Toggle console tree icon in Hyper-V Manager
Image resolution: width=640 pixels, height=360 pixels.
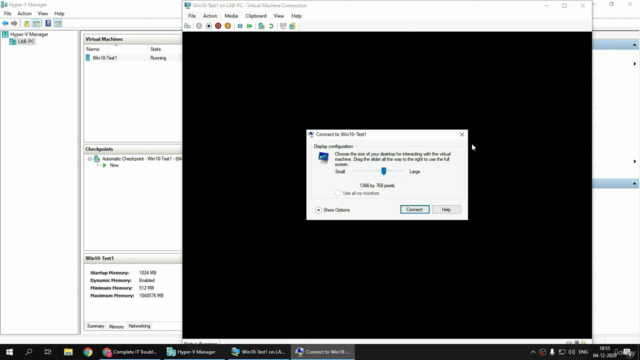(x=36, y=24)
